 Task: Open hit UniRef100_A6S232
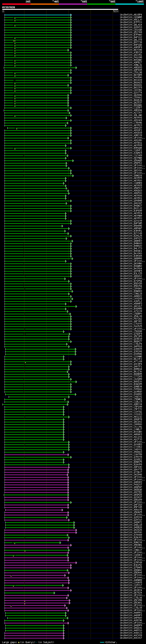131,417
